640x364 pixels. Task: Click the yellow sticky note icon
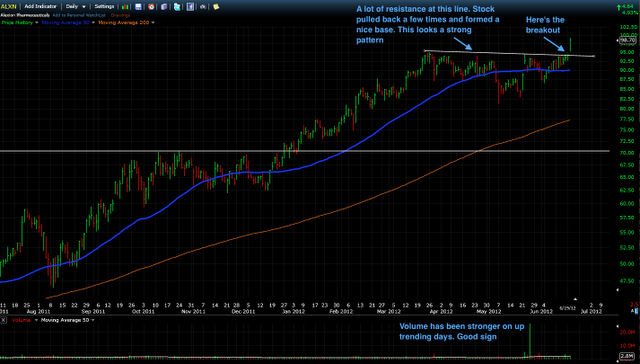[216, 7]
